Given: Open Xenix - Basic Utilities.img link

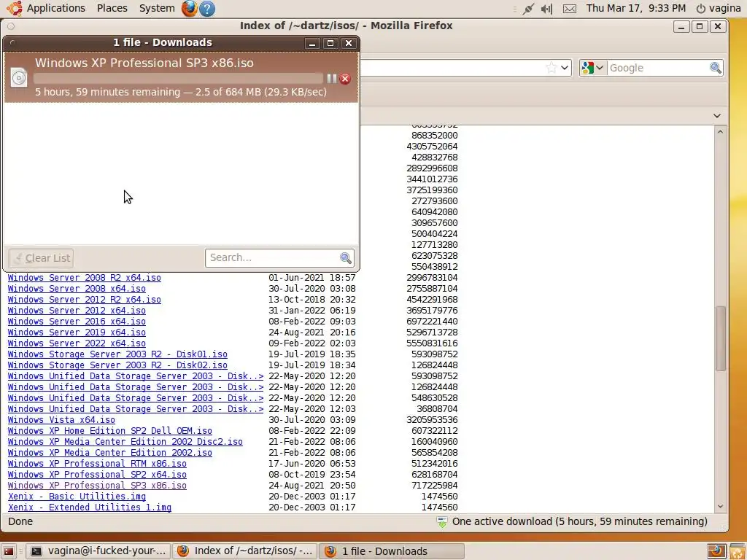Looking at the screenshot, I should (77, 497).
